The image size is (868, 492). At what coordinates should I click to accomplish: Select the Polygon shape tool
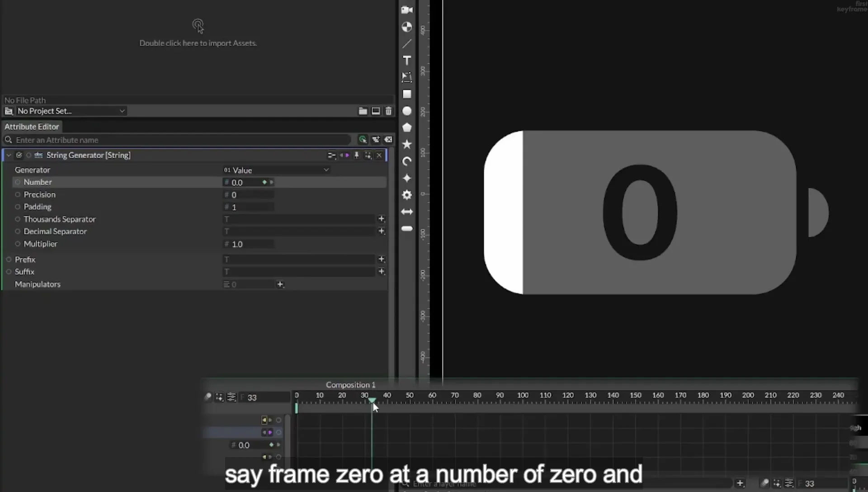pyautogui.click(x=407, y=128)
